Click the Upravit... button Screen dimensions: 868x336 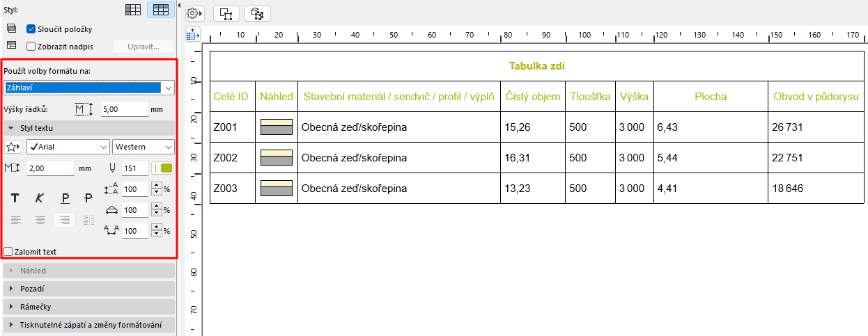144,47
